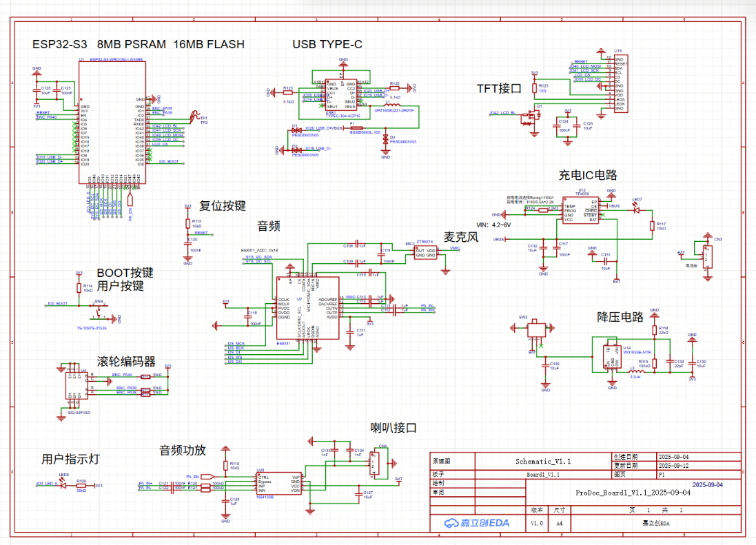Select the L1 inductor on VBUS
The image size is (756, 545).
click(x=392, y=105)
